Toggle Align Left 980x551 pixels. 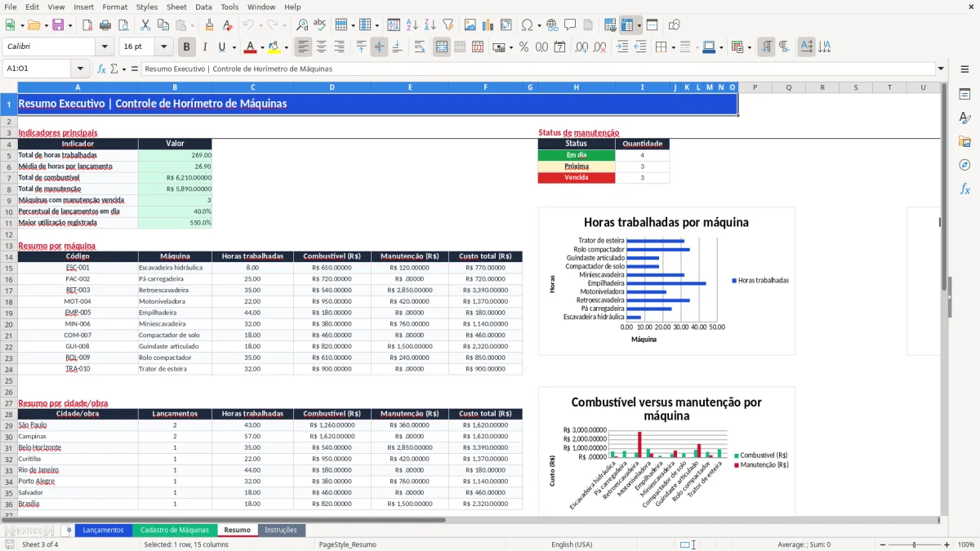click(303, 47)
